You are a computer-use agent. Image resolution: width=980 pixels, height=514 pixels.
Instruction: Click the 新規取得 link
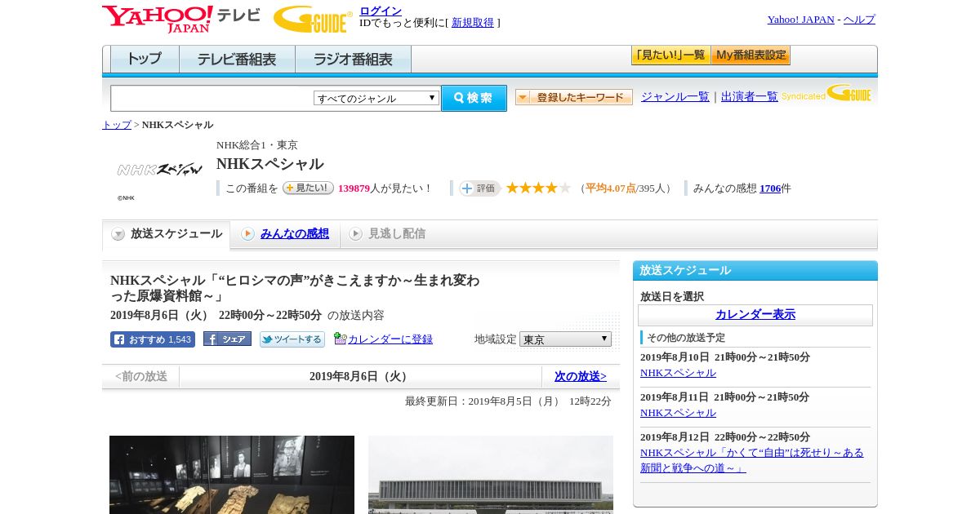coord(473,23)
